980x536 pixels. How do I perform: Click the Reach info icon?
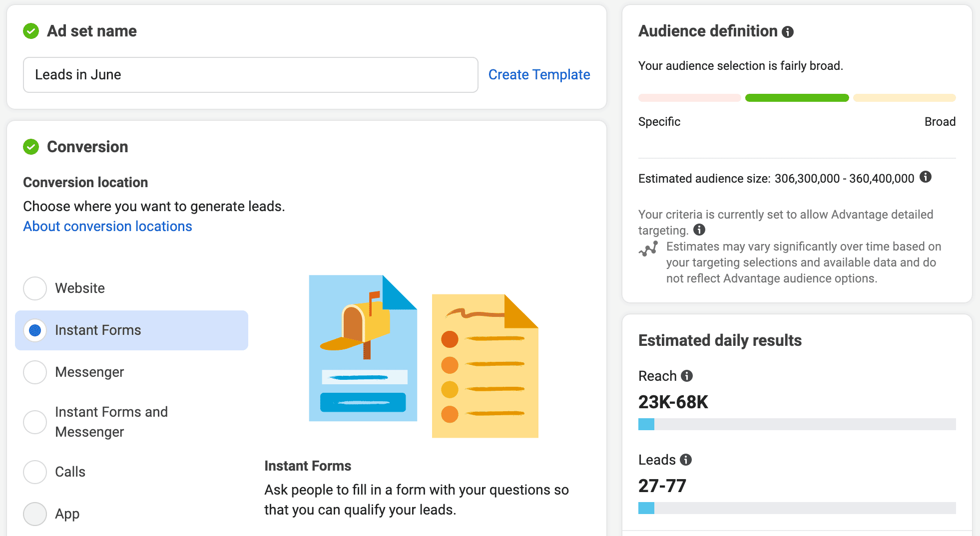[687, 376]
